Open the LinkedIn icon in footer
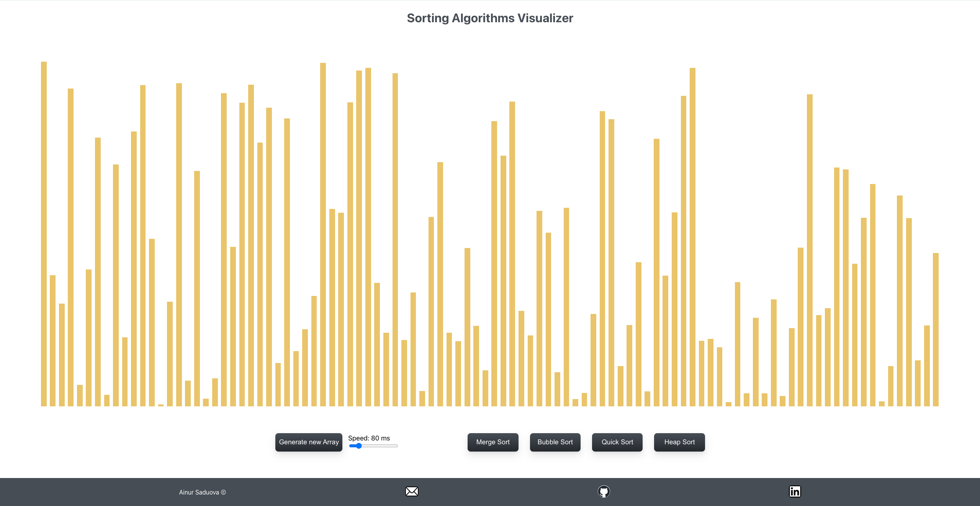Screen dimensions: 980x506 pos(795,491)
